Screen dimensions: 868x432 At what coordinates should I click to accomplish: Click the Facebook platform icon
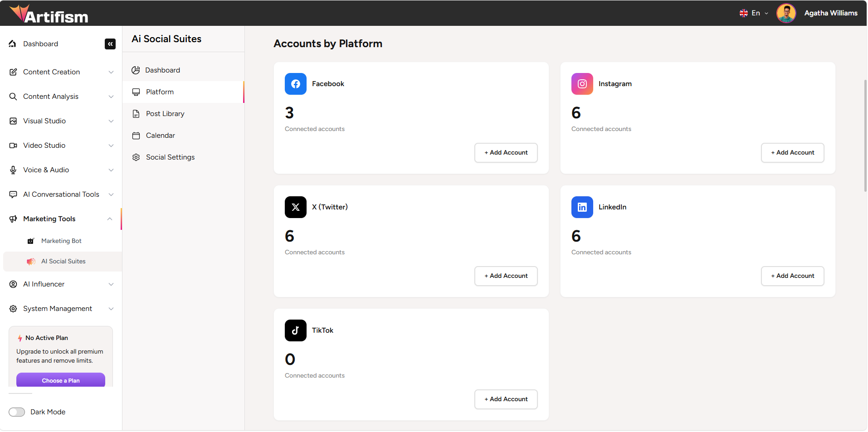click(x=296, y=84)
